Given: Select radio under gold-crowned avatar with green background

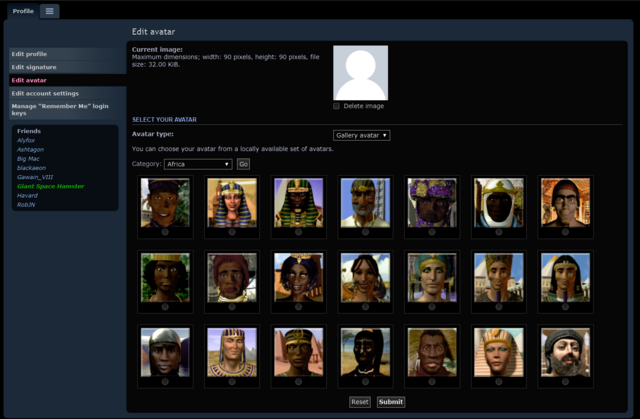Looking at the screenshot, I should click(165, 307).
